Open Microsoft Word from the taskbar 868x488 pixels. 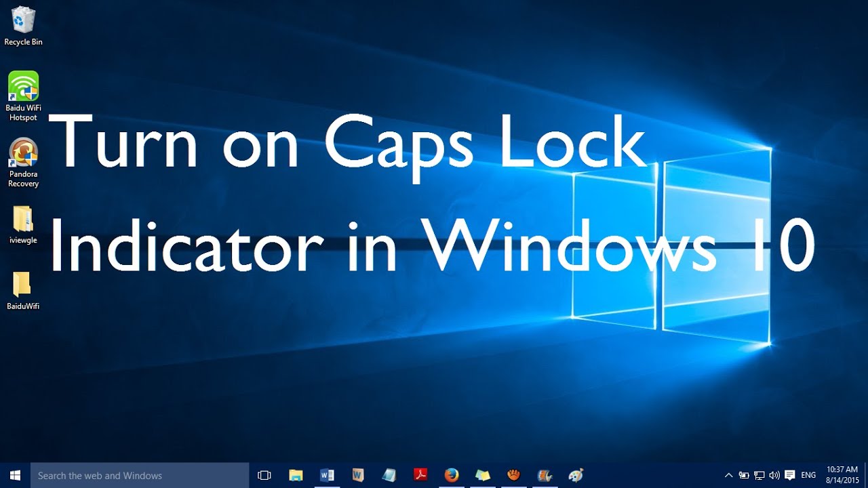point(327,475)
